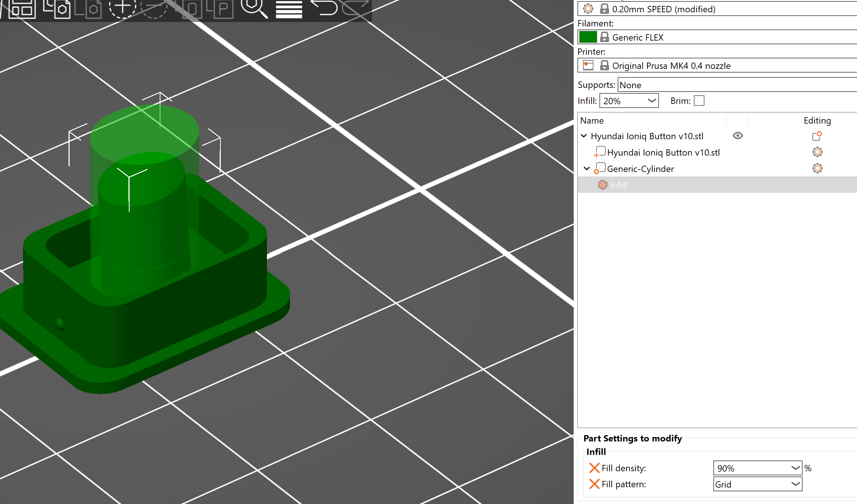Viewport: 857px width, 504px height.
Task: Remove the Fill density override with the red X
Action: pos(594,468)
